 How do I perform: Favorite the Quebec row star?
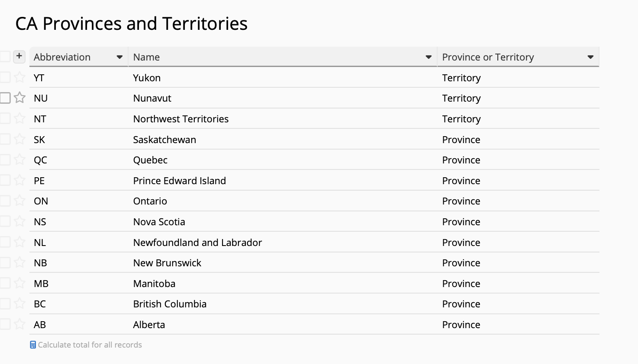tap(19, 160)
